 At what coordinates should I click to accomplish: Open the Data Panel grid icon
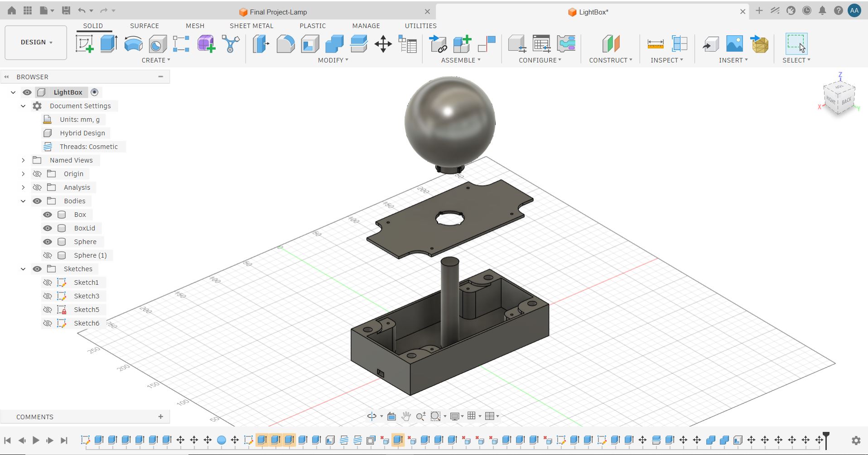pos(28,10)
